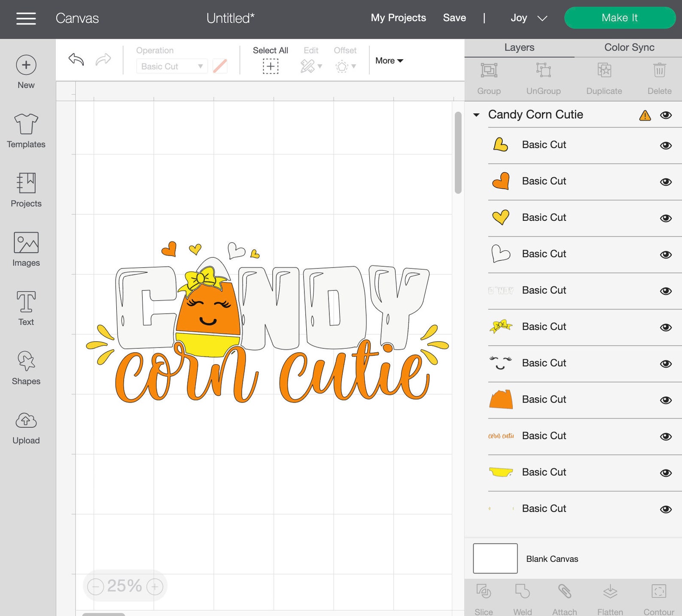
Task: Hide the entire Candy Corn Cutie group
Action: click(666, 115)
